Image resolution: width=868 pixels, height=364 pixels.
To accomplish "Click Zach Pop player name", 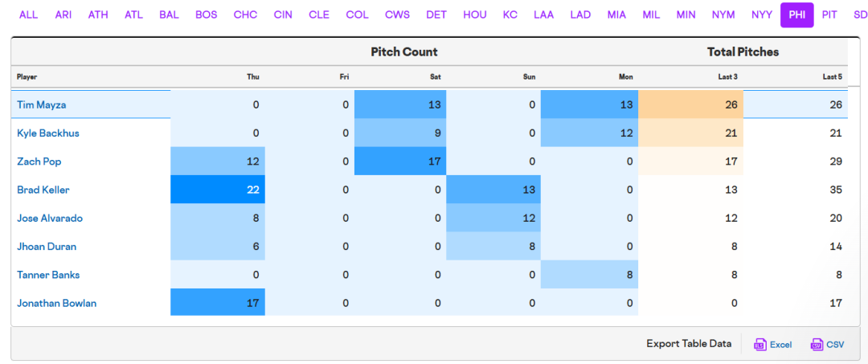I will point(39,162).
